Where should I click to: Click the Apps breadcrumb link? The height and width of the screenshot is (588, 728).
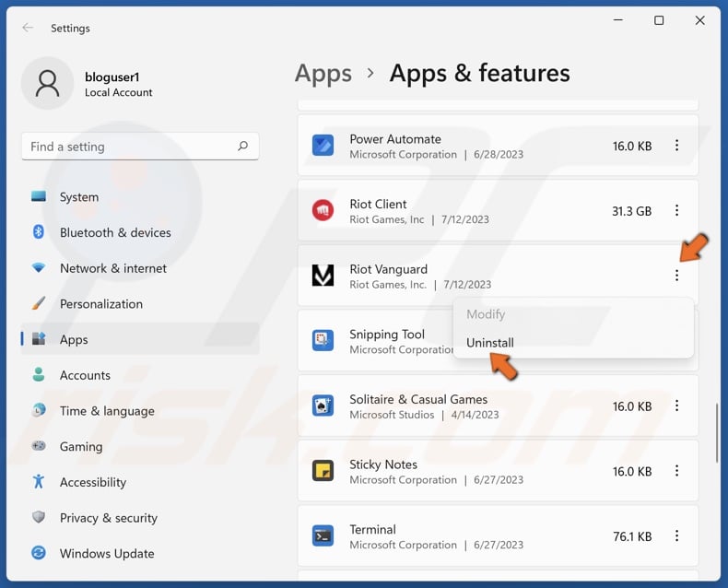tap(323, 74)
